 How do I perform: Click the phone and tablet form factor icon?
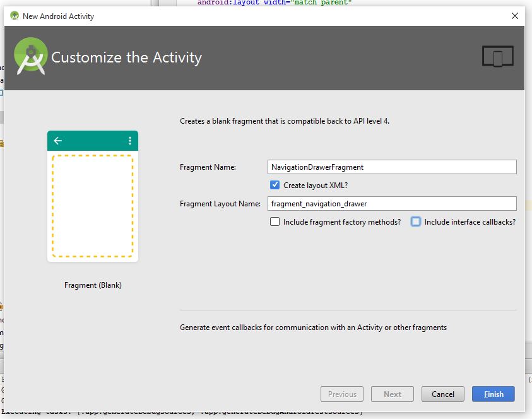pos(497,57)
